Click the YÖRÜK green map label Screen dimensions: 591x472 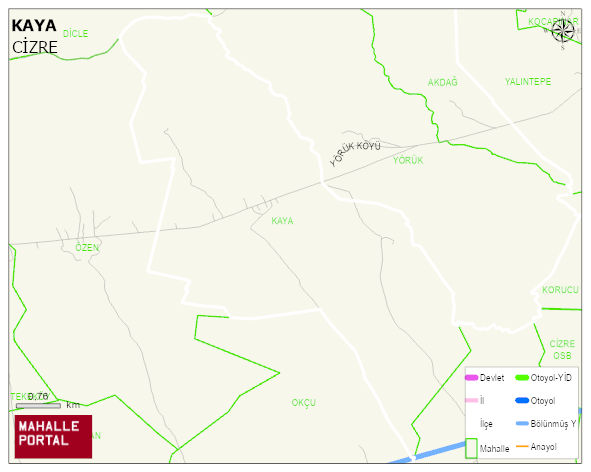408,160
